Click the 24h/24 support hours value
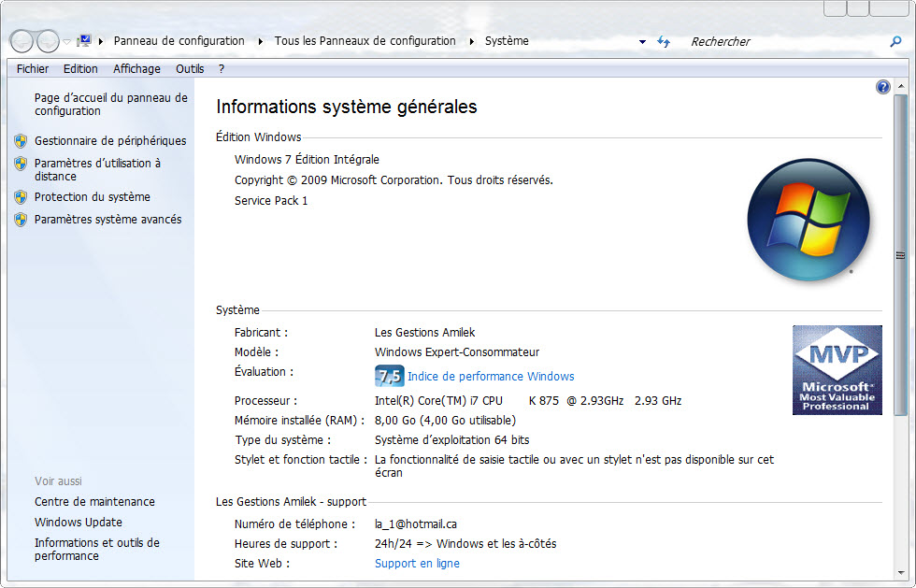 (465, 543)
